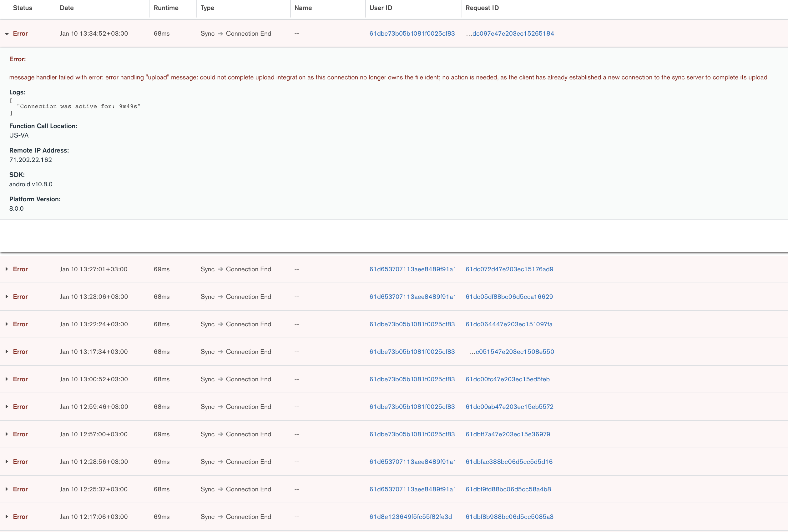Open user ID 61d8e123649f5fc55f82fe3d
Image resolution: width=788 pixels, height=532 pixels.
[x=410, y=516]
